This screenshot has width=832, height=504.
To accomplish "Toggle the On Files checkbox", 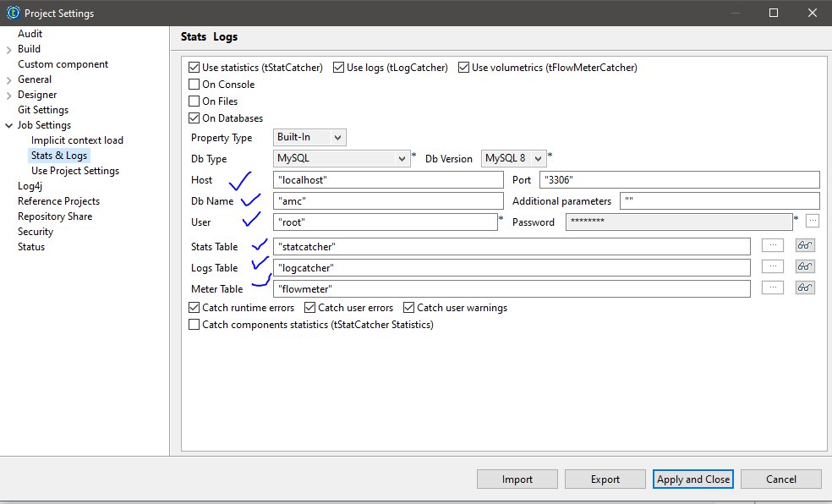I will tap(194, 101).
